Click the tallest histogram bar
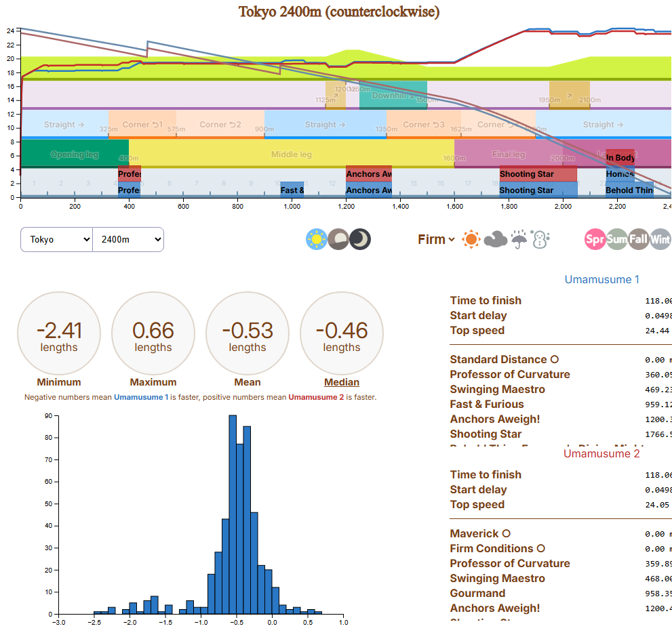672x641 pixels. (233, 514)
